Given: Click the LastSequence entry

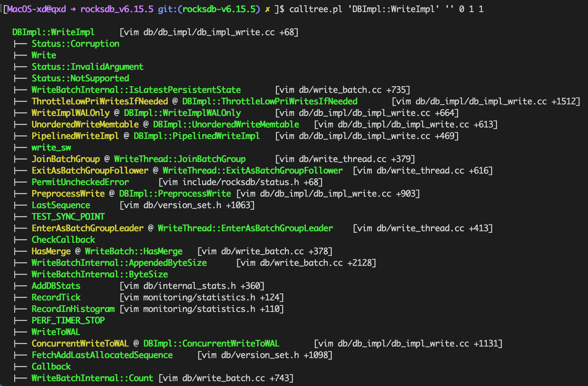Looking at the screenshot, I should point(61,205).
